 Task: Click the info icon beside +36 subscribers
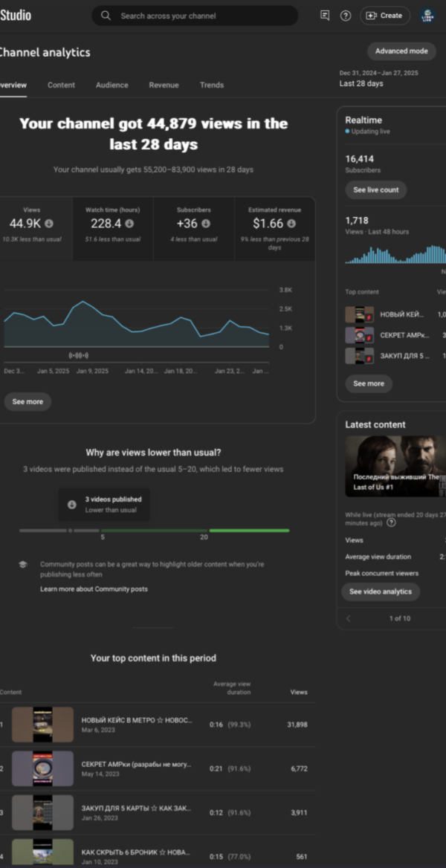pos(206,223)
